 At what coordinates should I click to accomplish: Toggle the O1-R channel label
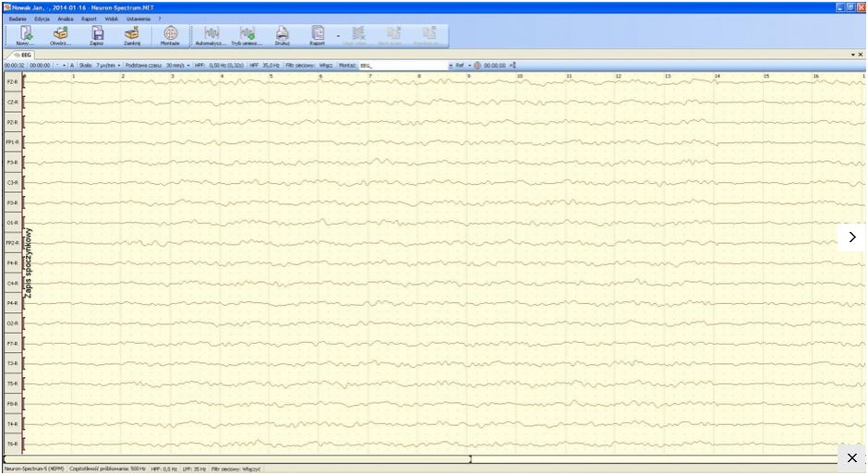tap(12, 223)
